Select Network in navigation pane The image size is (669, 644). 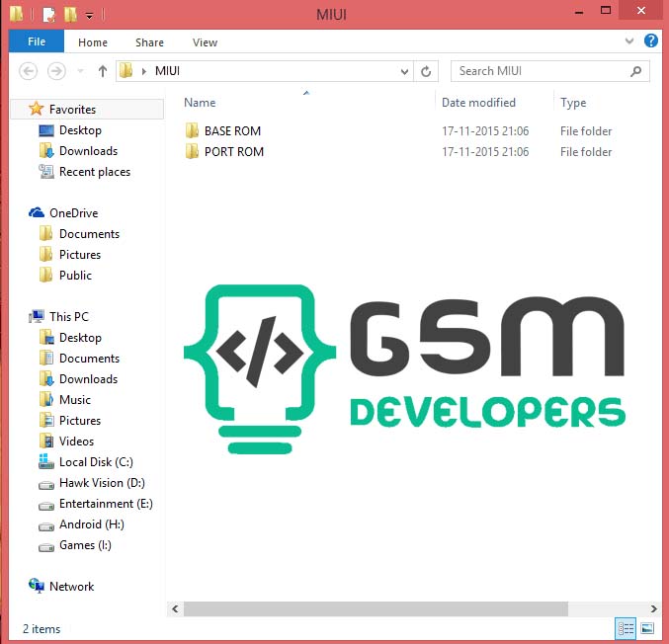coord(72,587)
